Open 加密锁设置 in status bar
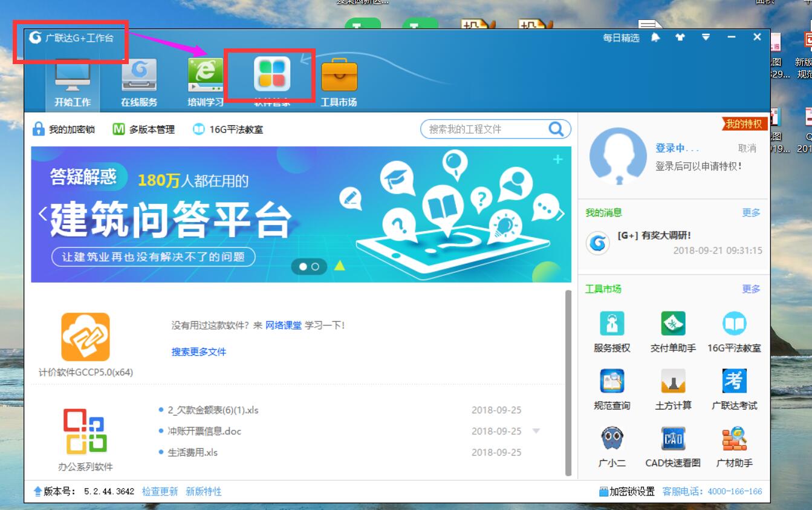Viewport: 812px width, 510px height. click(x=627, y=492)
